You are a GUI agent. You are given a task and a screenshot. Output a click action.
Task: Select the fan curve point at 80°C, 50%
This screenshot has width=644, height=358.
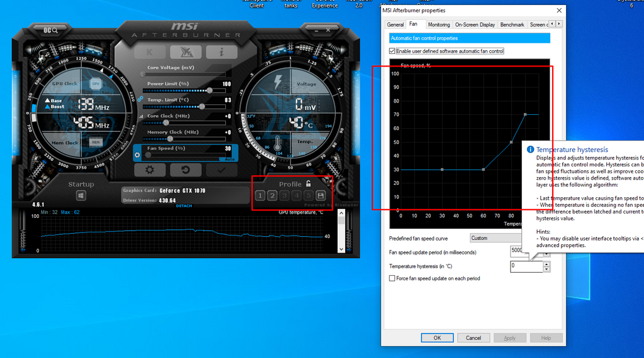511,143
